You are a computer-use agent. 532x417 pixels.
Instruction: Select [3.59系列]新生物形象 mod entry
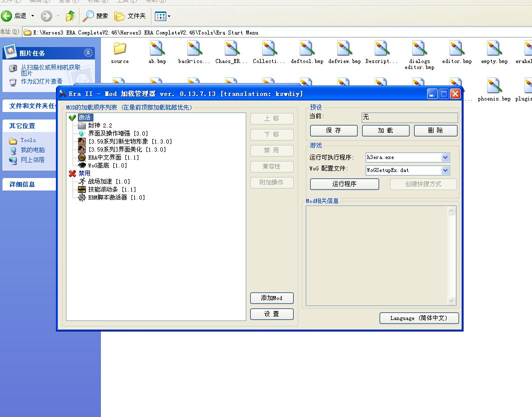[130, 141]
